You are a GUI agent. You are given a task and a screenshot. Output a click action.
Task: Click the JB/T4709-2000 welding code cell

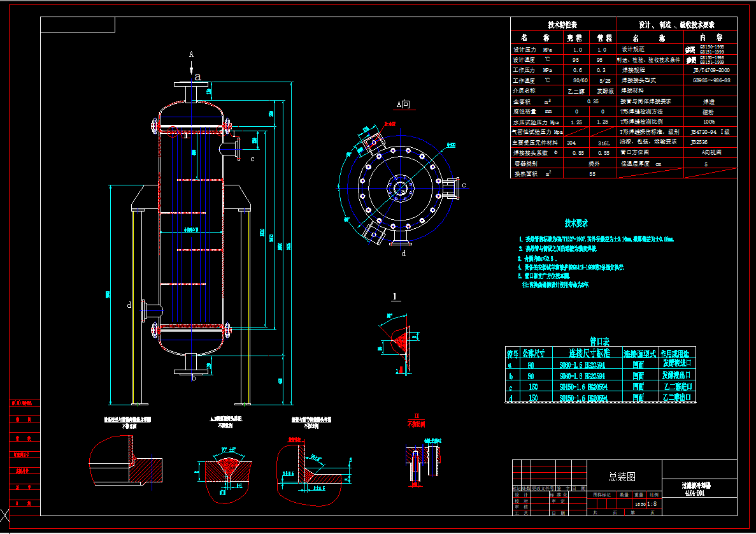click(711, 70)
